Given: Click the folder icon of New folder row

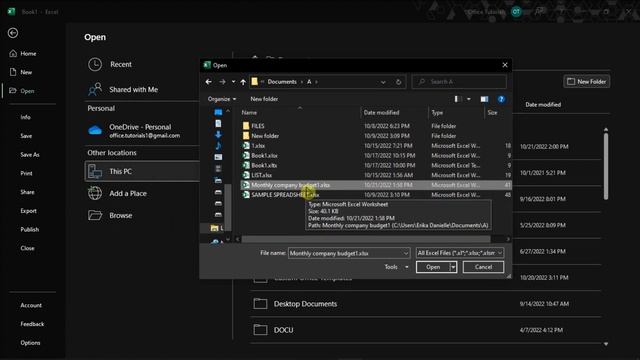Looking at the screenshot, I should point(246,136).
